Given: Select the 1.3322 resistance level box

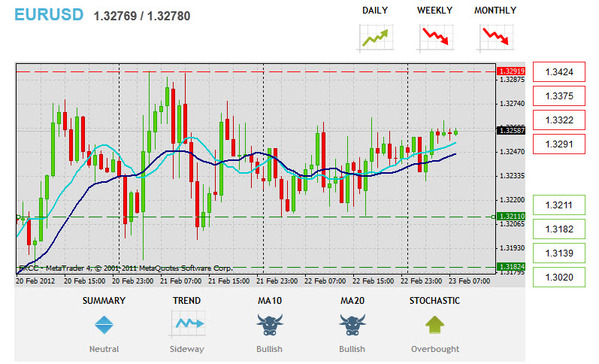Looking at the screenshot, I should (x=559, y=120).
